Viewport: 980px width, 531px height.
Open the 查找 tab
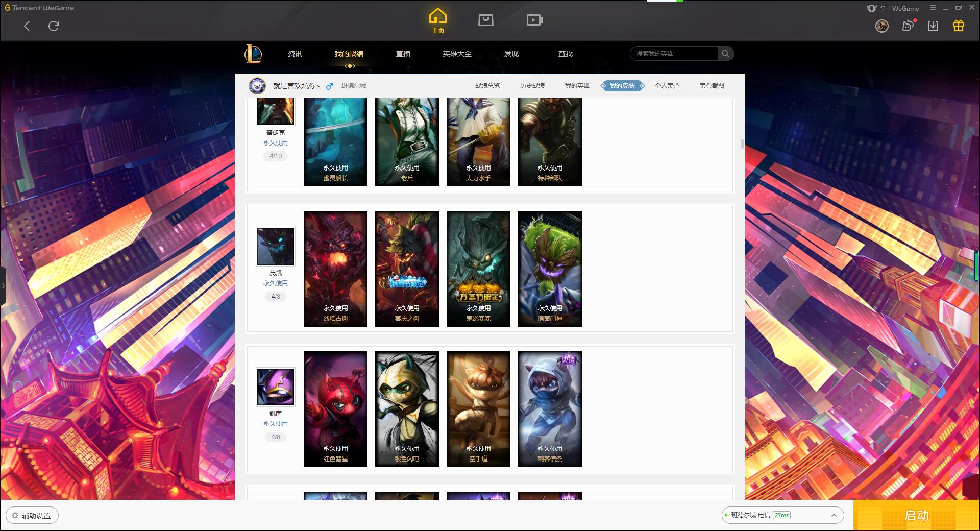(x=566, y=54)
